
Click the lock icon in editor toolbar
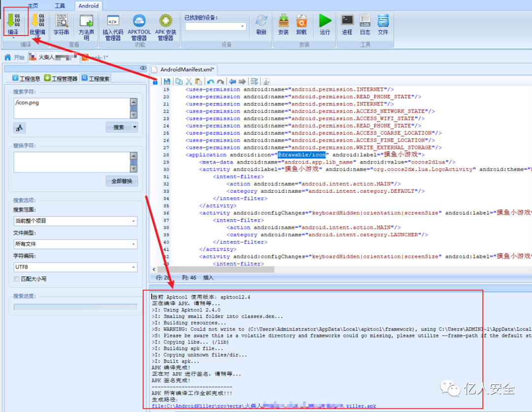155,81
